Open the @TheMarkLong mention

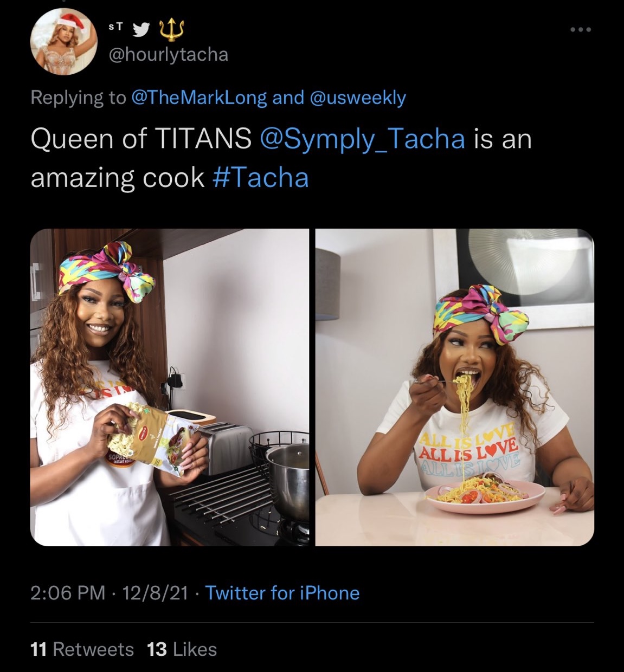click(200, 98)
